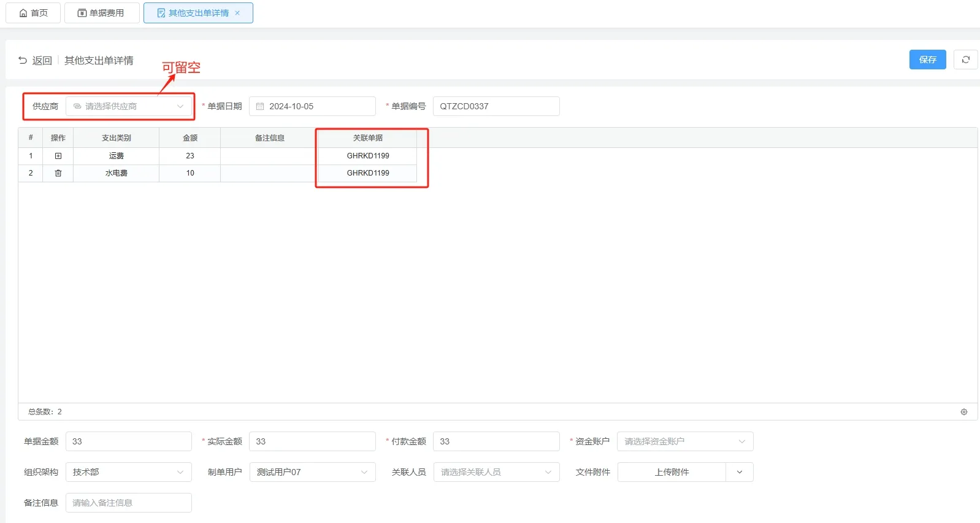This screenshot has height=523, width=980.
Task: Click the 单据编号 input field
Action: [x=496, y=106]
